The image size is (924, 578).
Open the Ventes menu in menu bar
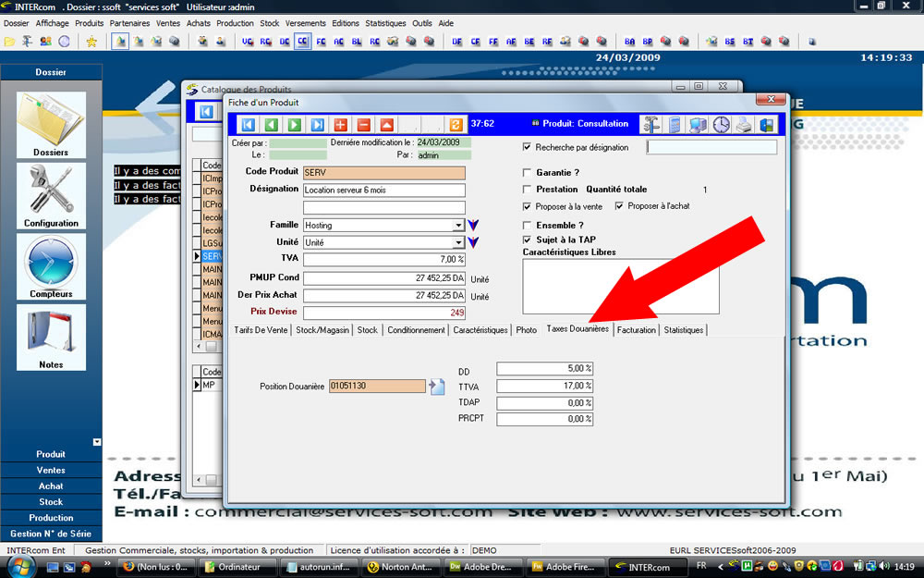click(x=168, y=23)
